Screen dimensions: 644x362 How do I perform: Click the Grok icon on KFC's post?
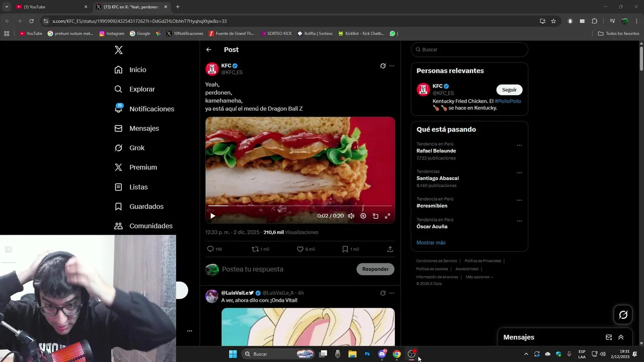[x=383, y=66]
